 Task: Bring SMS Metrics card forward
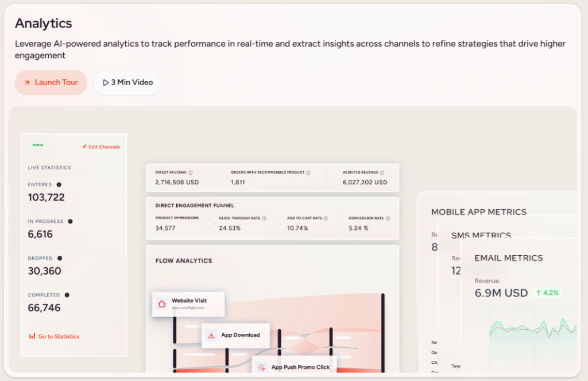tap(481, 235)
